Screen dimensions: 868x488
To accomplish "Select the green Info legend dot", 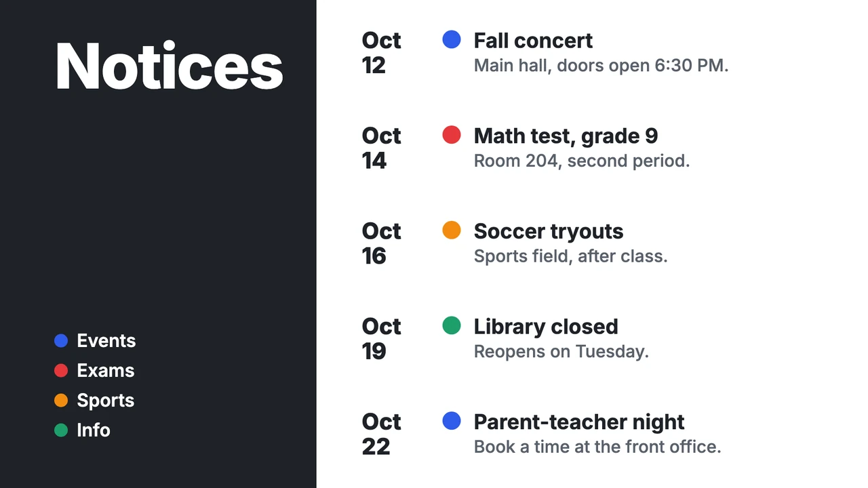I will pyautogui.click(x=61, y=430).
